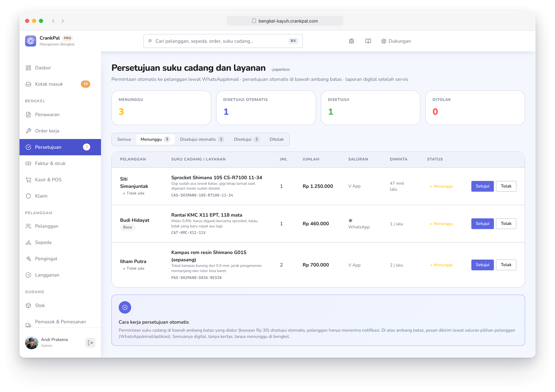Click the Pelanggan column header
Viewport: 555px width, 392px height.
tap(133, 159)
